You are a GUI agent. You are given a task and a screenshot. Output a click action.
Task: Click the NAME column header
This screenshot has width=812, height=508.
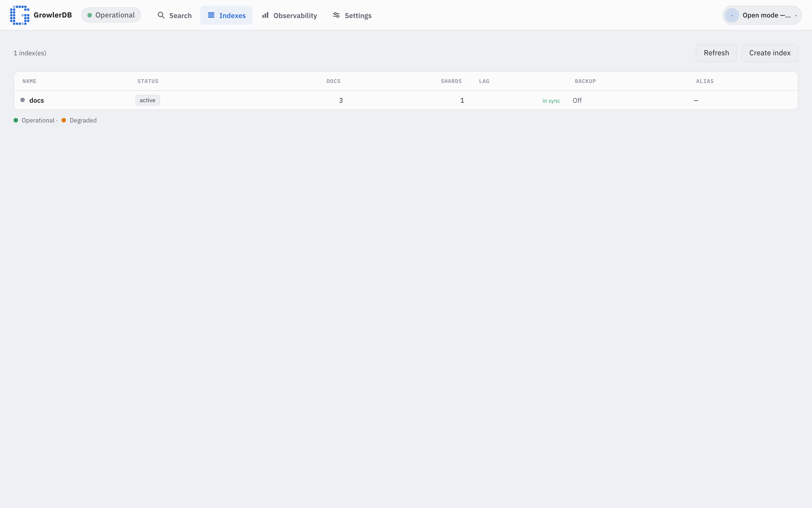[30, 81]
